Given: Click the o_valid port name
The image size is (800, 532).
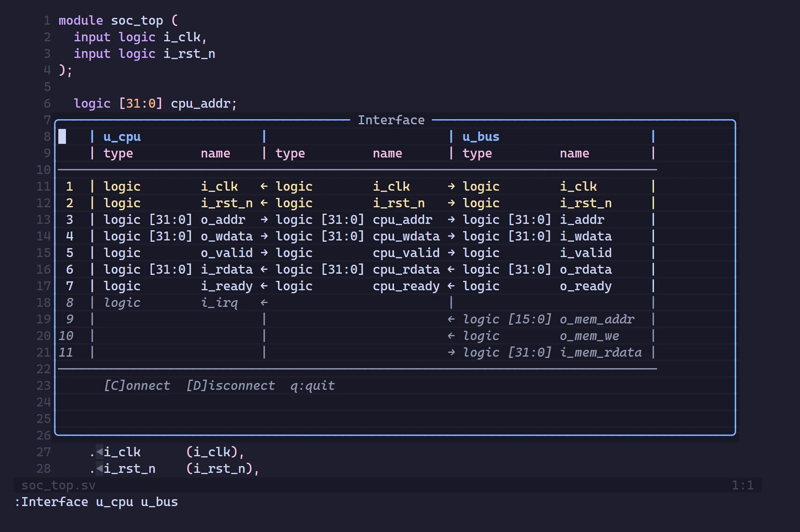Looking at the screenshot, I should (227, 253).
